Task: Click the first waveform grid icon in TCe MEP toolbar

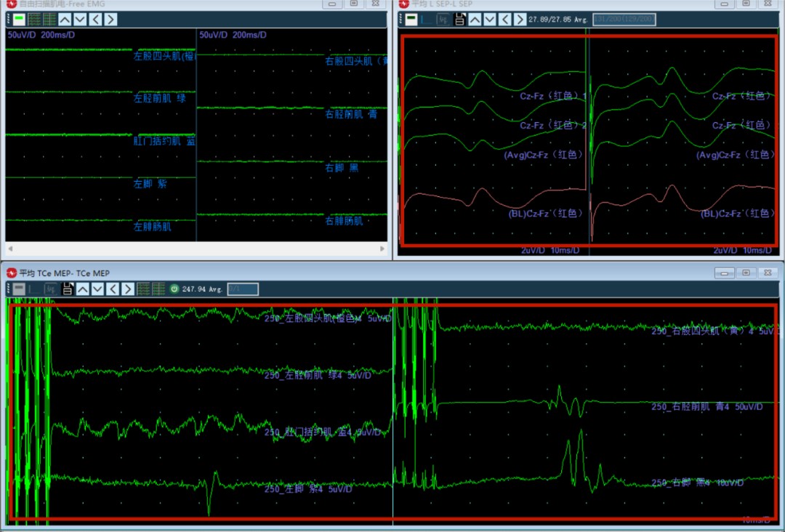Action: point(144,289)
